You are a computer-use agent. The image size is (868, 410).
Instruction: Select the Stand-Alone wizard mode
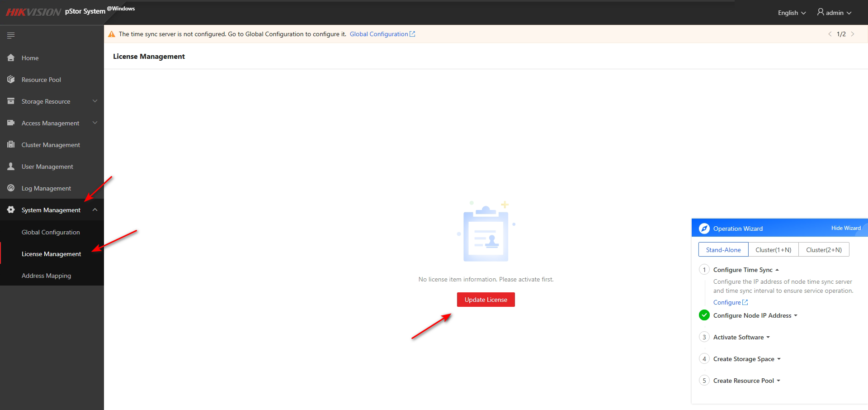tap(723, 250)
